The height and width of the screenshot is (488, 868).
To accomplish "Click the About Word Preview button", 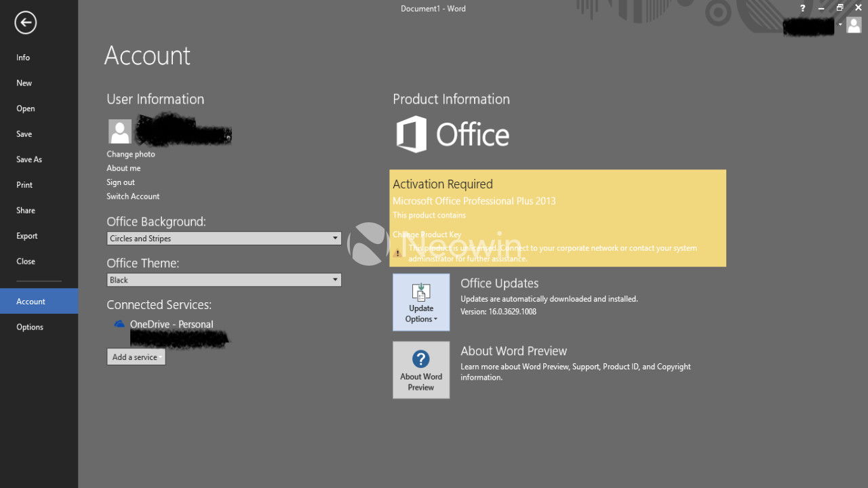I will click(421, 370).
